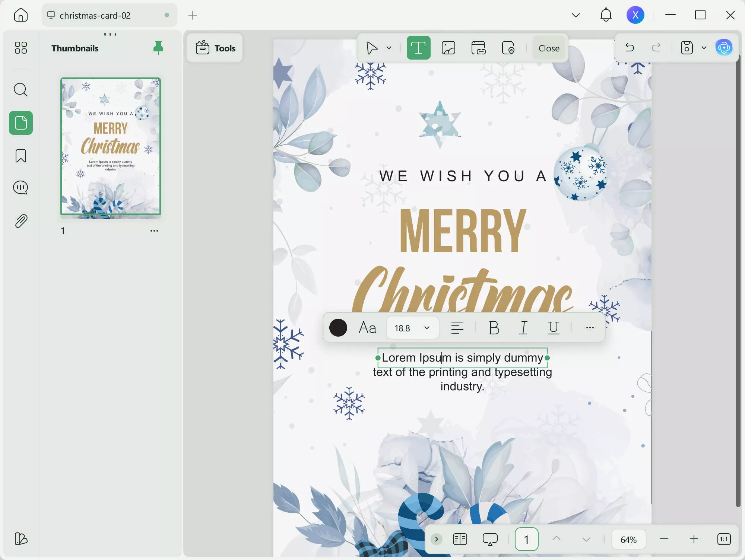Toggle Underline formatting

pyautogui.click(x=554, y=328)
